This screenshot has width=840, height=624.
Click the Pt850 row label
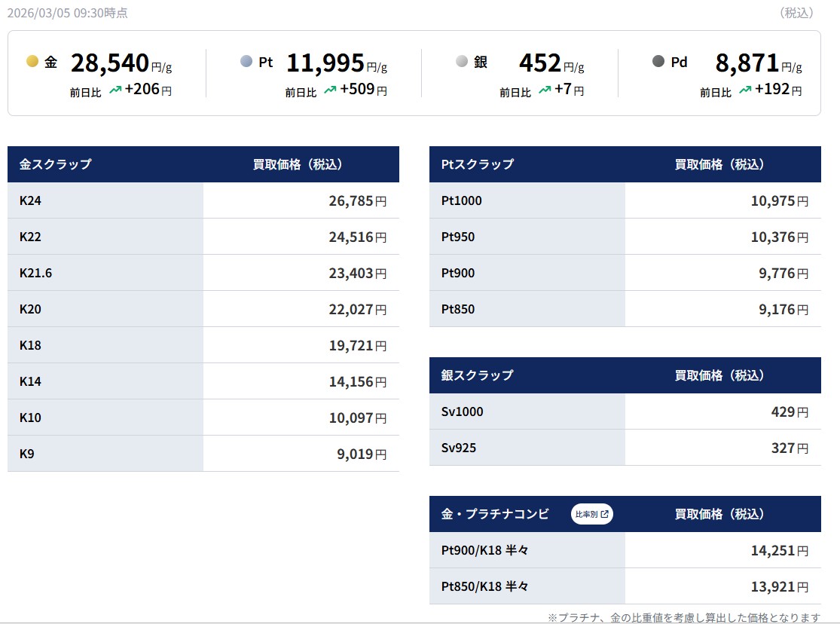pyautogui.click(x=458, y=309)
